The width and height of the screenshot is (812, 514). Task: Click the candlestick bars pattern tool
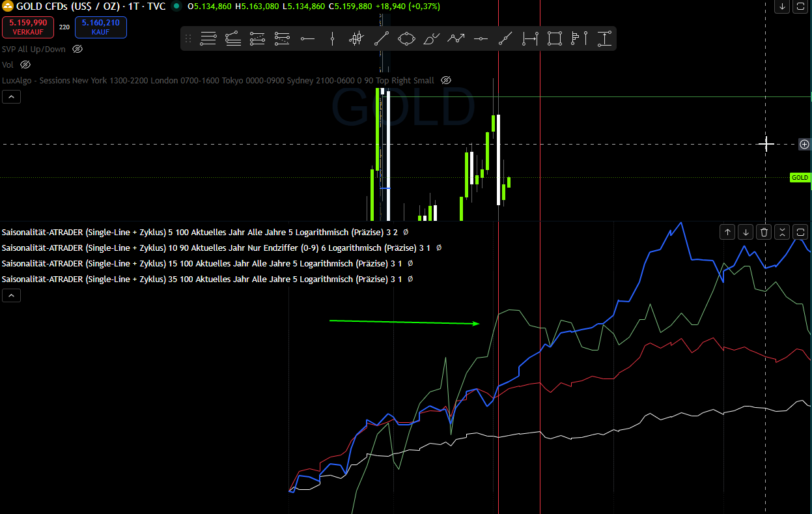click(356, 39)
